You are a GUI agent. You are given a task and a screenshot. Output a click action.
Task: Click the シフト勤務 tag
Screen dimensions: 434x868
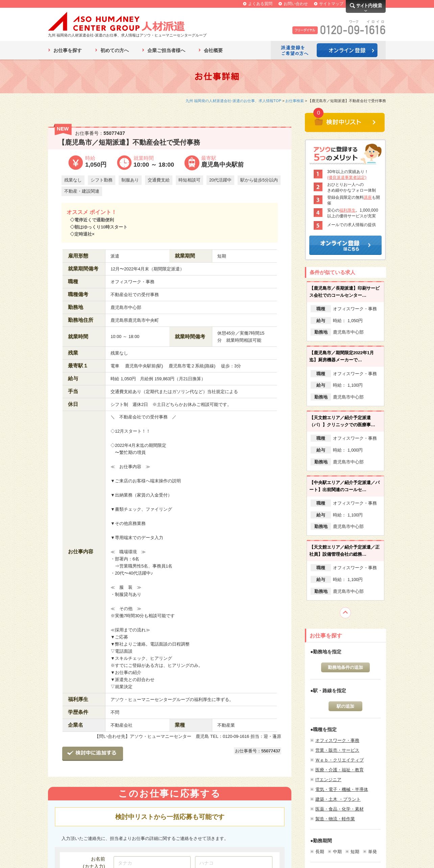(x=102, y=180)
